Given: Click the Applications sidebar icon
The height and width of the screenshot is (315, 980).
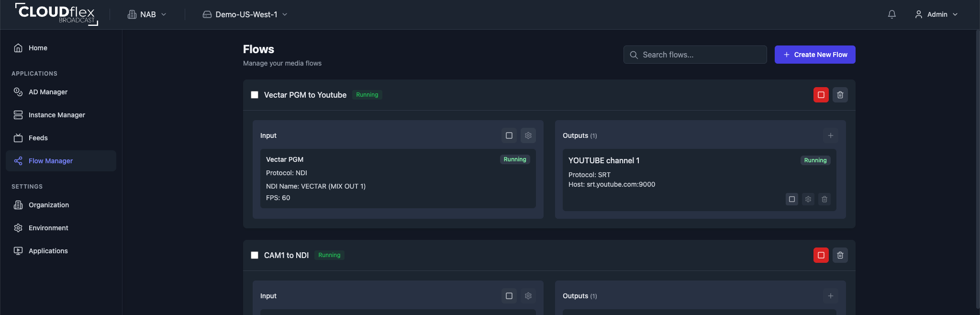Looking at the screenshot, I should point(18,251).
